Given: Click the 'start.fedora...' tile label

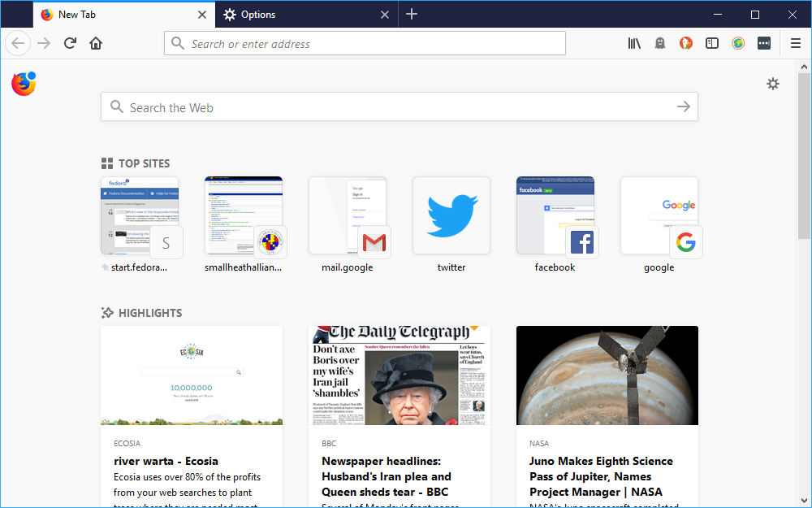Looking at the screenshot, I should coord(139,267).
